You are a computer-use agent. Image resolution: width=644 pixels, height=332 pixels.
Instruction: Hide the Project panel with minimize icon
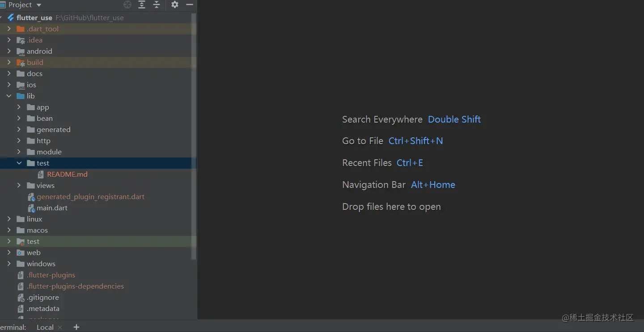tap(190, 4)
